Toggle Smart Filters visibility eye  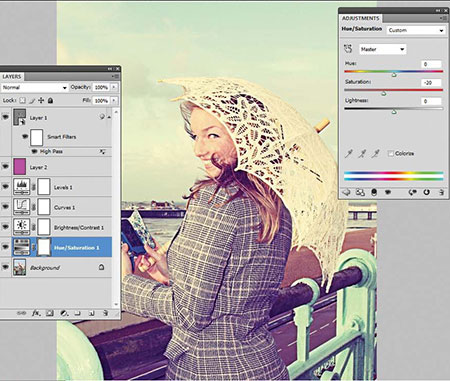(25, 136)
